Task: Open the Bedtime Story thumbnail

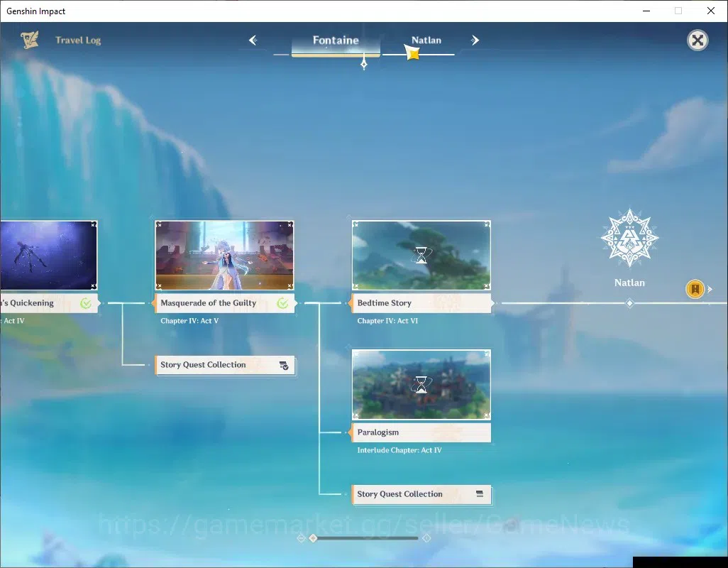Action: [x=421, y=255]
